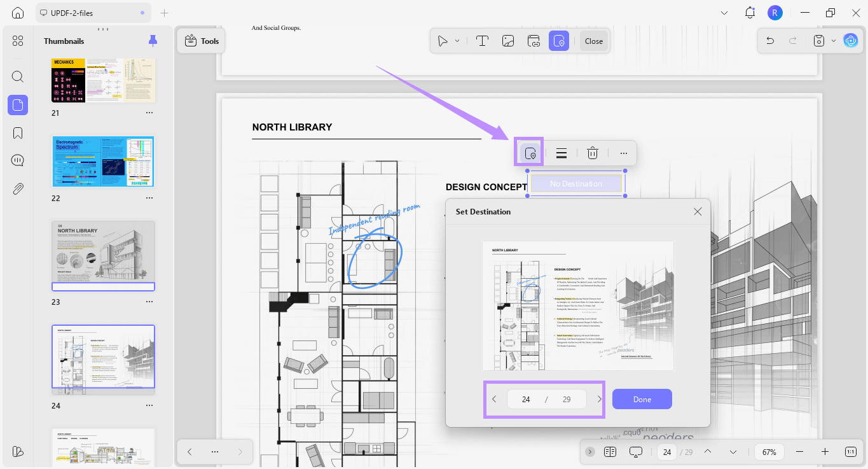The width and height of the screenshot is (868, 469).
Task: Switch to the UPDF-2-files tab
Action: pos(93,13)
